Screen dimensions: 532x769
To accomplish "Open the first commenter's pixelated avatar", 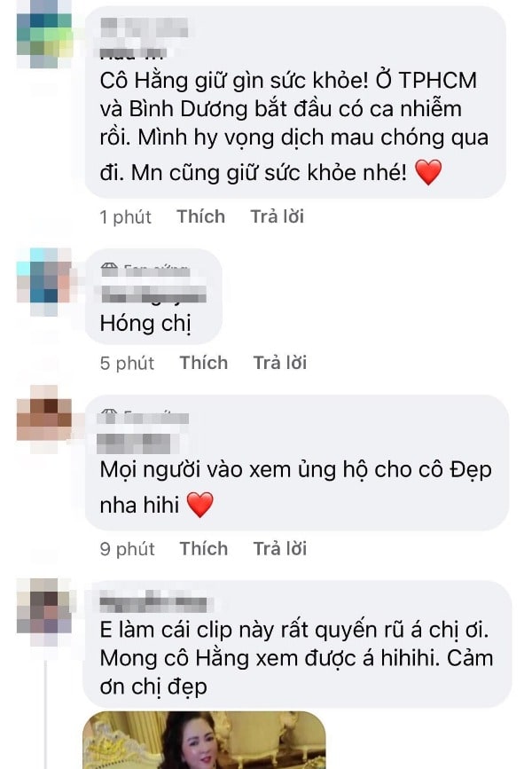I will pyautogui.click(x=44, y=34).
